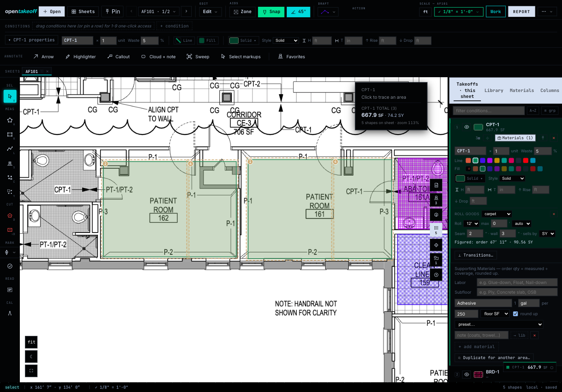Open the list panel icon labeled 5
The image size is (562, 392).
pyautogui.click(x=436, y=230)
